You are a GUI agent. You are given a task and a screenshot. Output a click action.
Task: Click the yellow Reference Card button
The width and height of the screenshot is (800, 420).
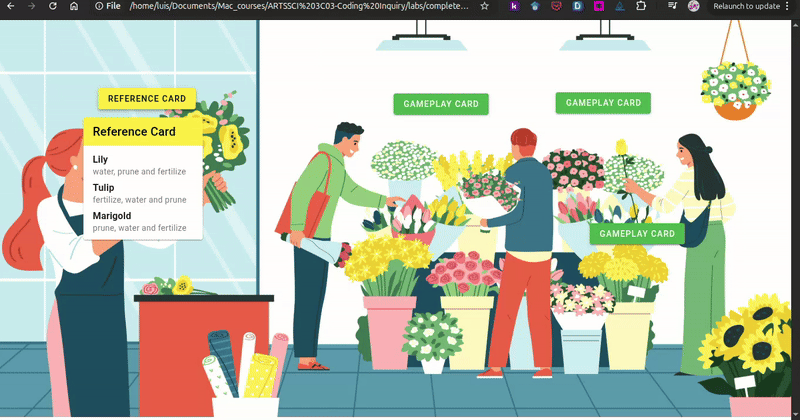147,99
